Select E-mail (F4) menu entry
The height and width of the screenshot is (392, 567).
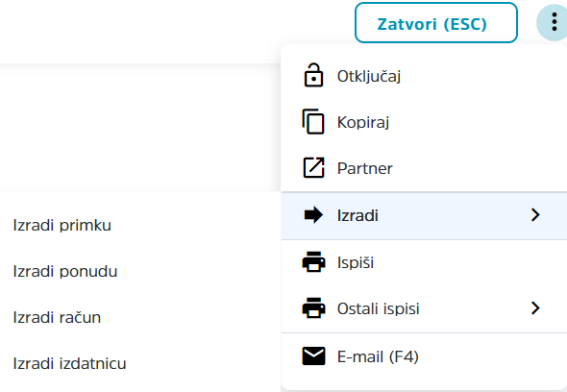click(x=424, y=356)
